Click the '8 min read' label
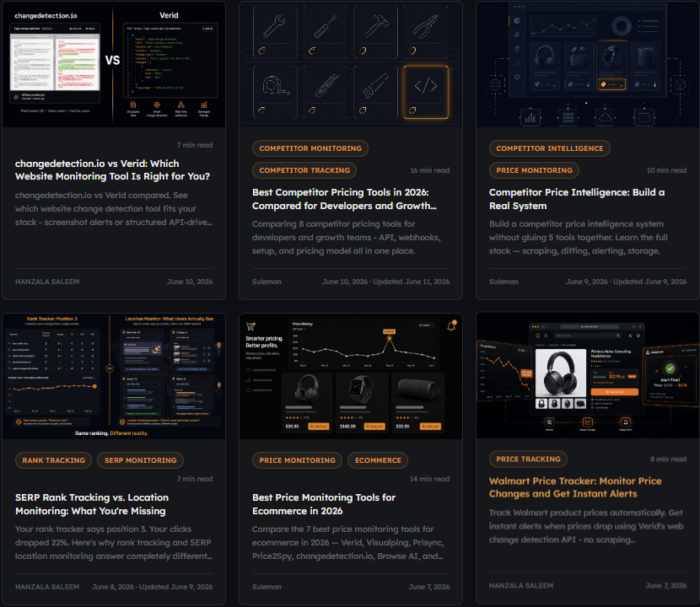700x607 pixels. click(668, 459)
